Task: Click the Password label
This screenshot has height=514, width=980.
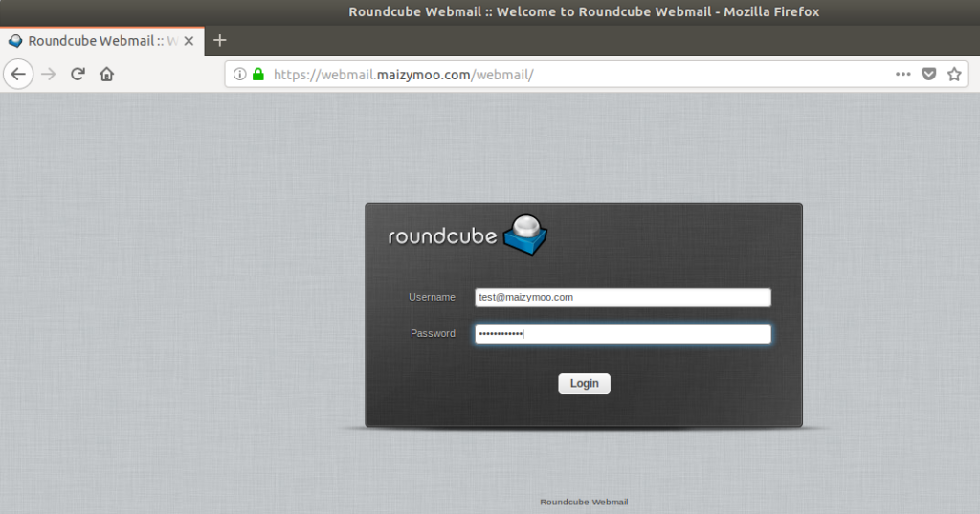Action: (x=433, y=333)
